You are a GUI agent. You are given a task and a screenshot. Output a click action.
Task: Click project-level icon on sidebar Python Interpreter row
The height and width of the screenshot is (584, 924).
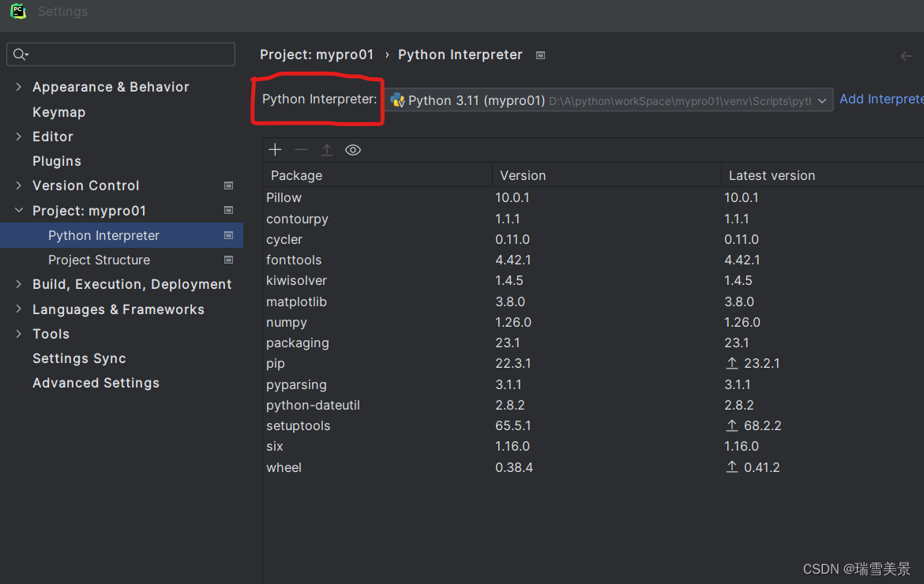(x=229, y=235)
